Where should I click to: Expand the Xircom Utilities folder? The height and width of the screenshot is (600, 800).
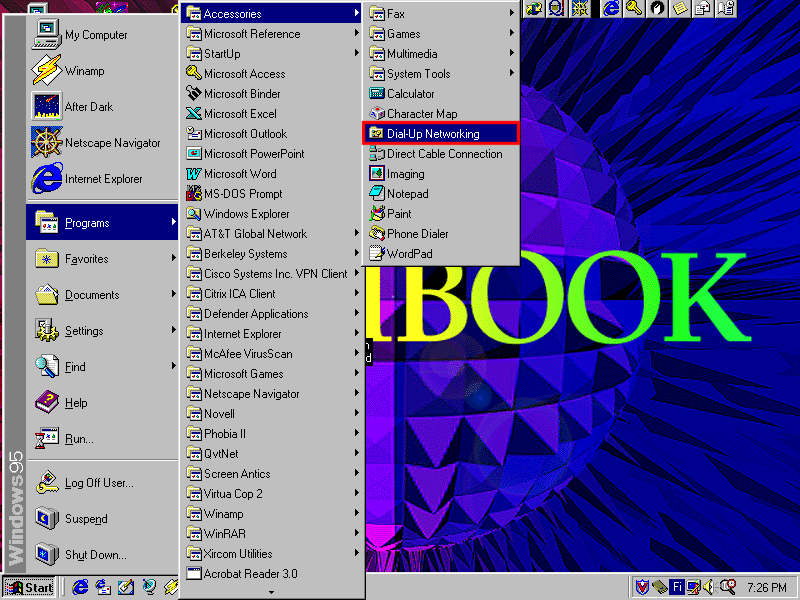(x=272, y=554)
